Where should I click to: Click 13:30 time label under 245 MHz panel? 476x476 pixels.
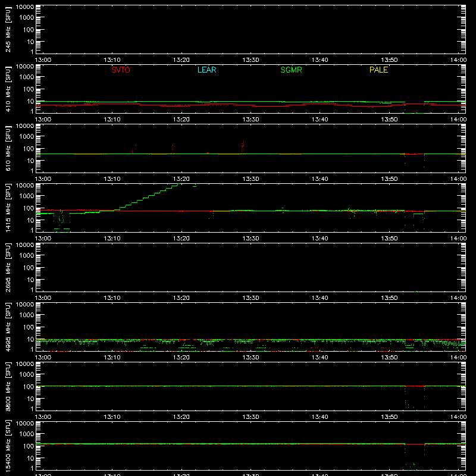tap(250, 60)
